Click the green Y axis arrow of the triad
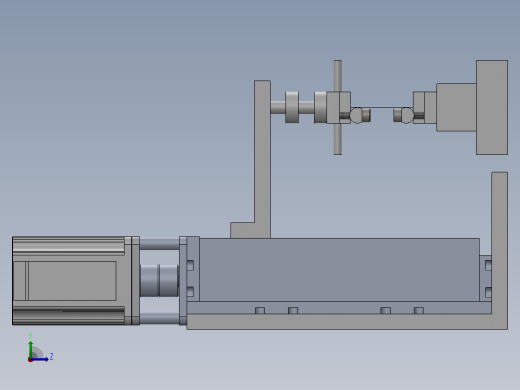Screen dimensions: 520x390 [x=31, y=348]
